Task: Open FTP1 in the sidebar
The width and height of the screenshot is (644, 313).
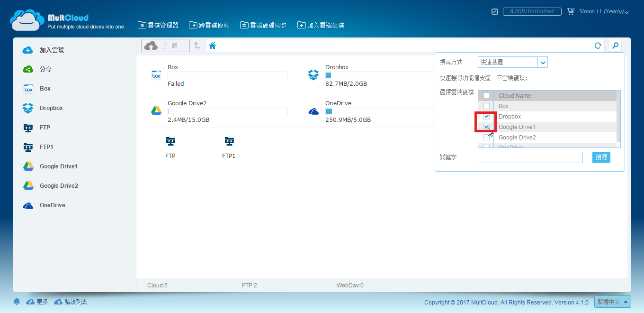Action: click(38, 147)
